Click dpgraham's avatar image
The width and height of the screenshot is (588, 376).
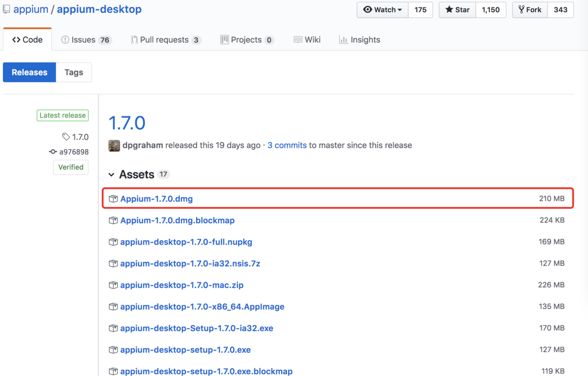[114, 146]
